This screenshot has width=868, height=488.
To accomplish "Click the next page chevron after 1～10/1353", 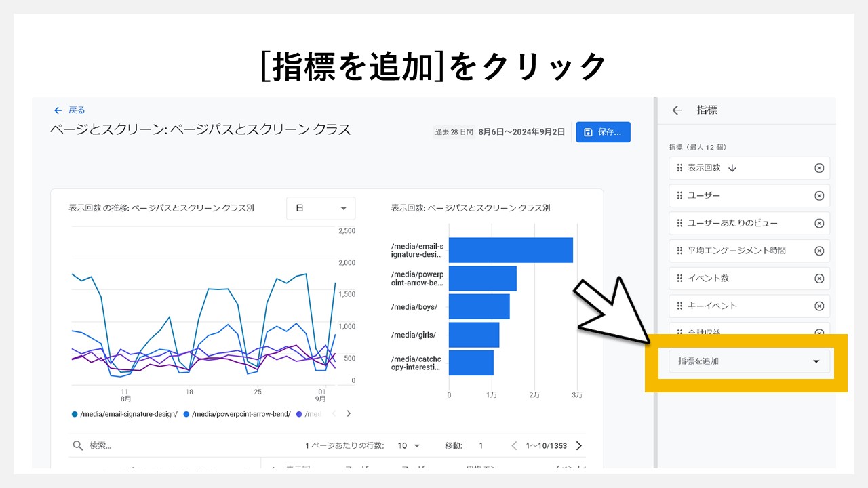I will click(578, 445).
